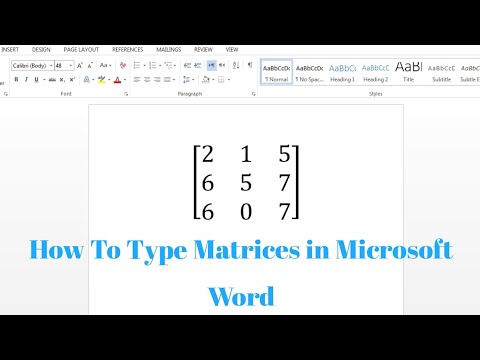Viewport: 480px width, 360px height.
Task: Toggle Underline formatting
Action: (36, 80)
